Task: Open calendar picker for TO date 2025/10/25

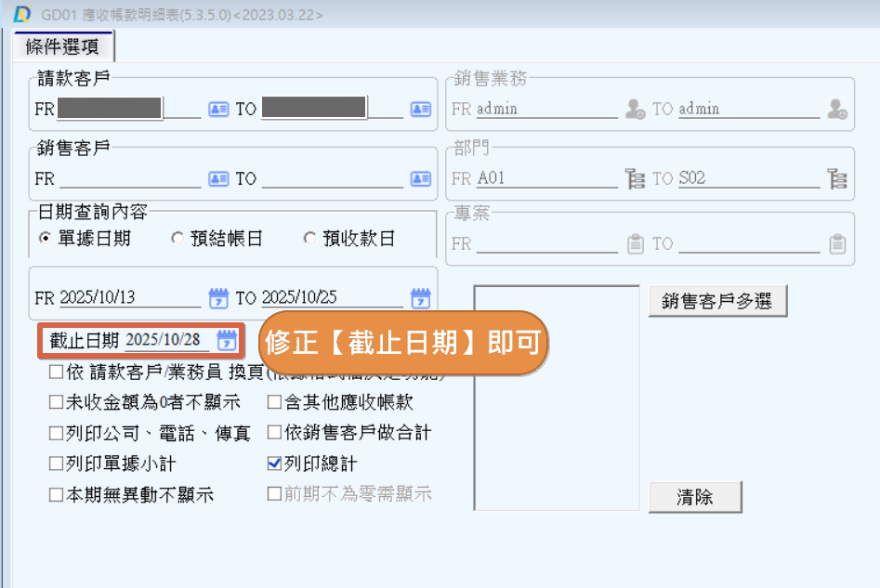Action: [x=420, y=298]
